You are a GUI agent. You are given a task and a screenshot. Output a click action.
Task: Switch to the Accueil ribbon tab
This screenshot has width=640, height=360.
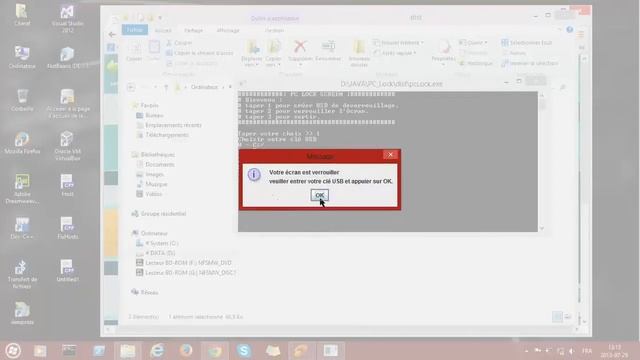[163, 30]
